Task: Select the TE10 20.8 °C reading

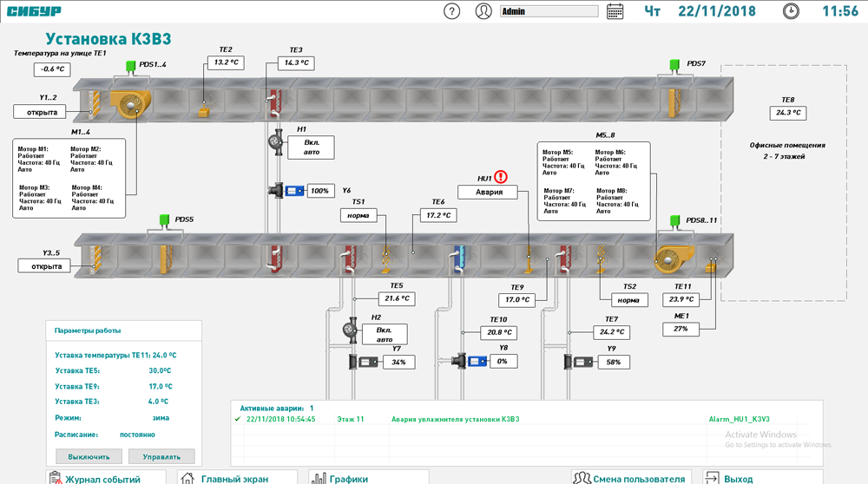Action: (x=499, y=332)
